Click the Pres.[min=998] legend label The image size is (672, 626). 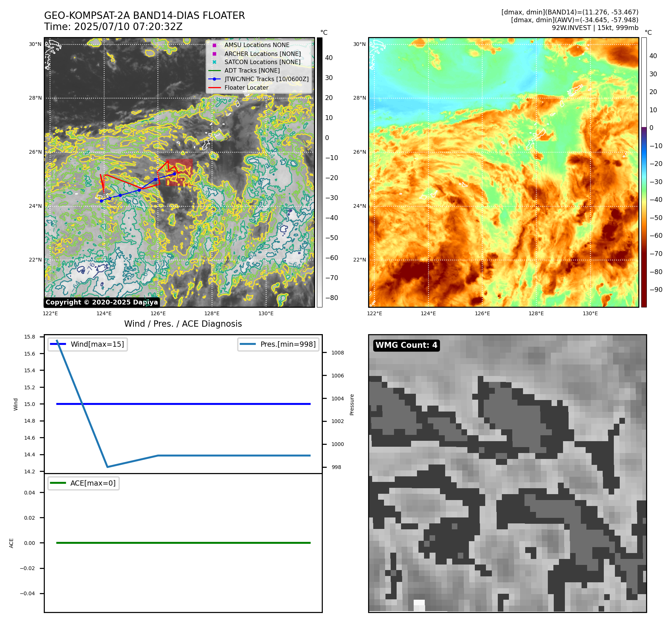point(288,344)
